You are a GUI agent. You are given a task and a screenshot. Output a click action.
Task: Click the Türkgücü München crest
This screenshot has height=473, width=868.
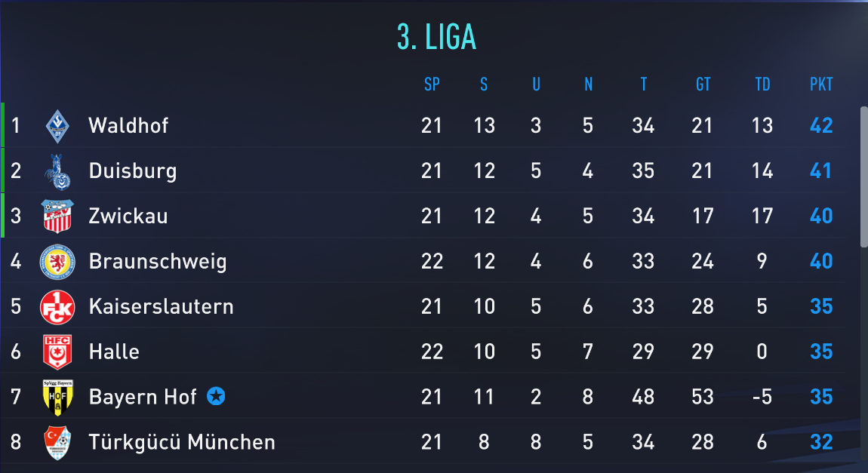coord(57,443)
